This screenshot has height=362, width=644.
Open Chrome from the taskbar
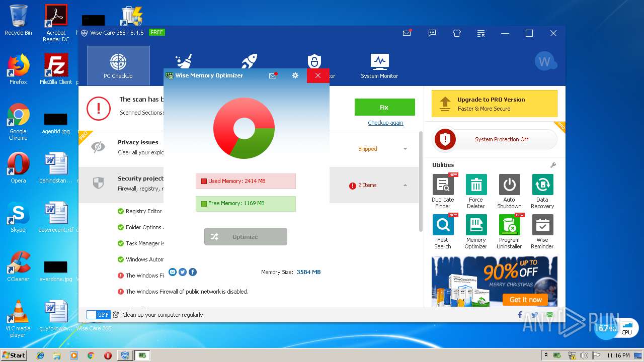(x=91, y=355)
